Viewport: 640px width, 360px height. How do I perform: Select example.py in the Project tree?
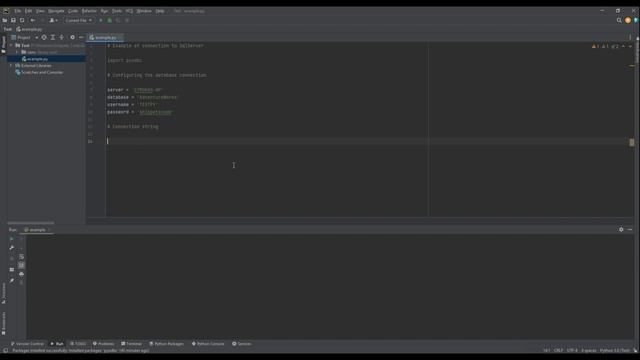[x=37, y=59]
